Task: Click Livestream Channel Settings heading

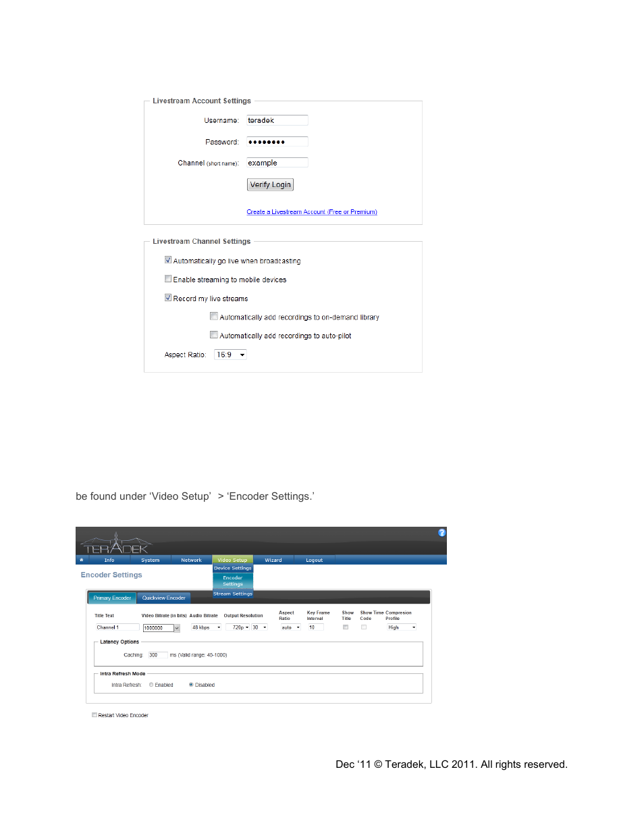Action: pos(202,241)
